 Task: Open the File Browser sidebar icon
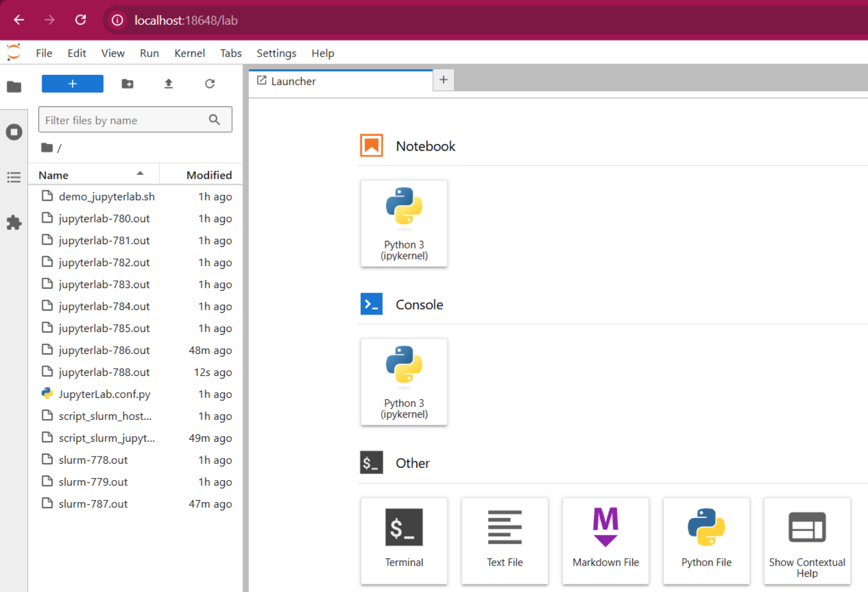tap(14, 87)
